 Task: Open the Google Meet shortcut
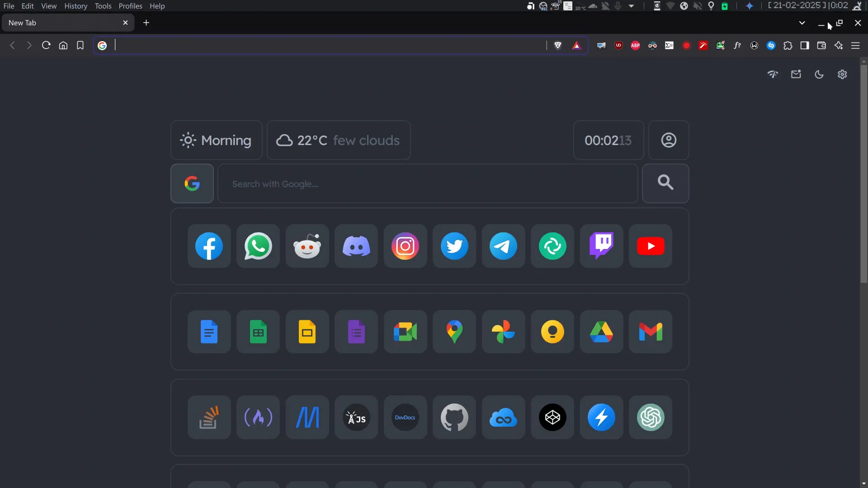coord(406,332)
